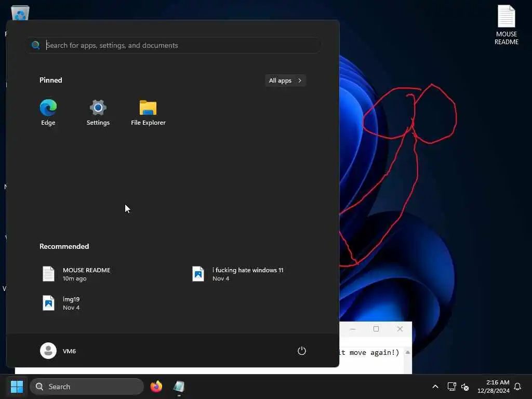532x399 pixels.
Task: Select the Recycle Bin desktop icon
Action: click(x=20, y=12)
